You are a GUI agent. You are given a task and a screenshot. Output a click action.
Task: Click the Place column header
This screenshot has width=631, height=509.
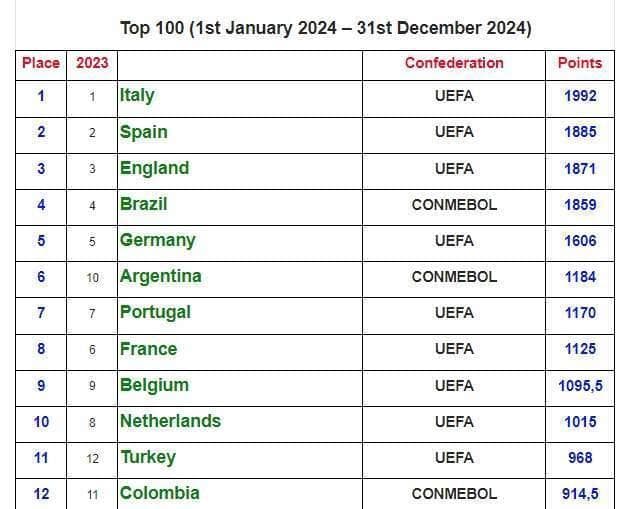(41, 63)
